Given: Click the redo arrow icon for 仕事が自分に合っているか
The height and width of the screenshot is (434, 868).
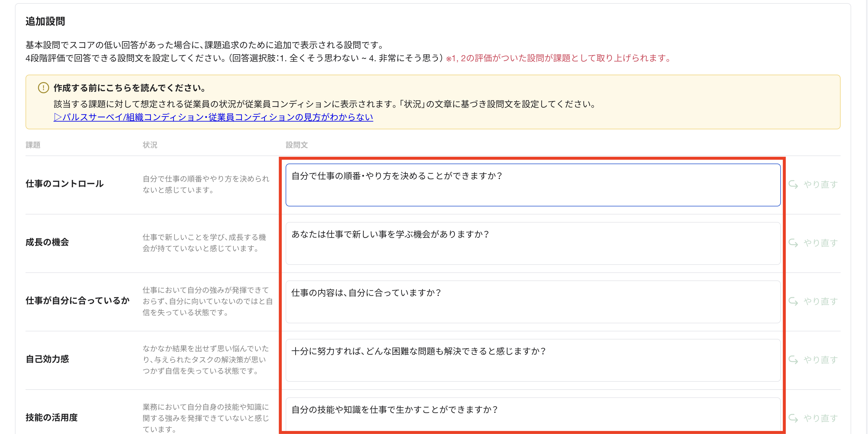Looking at the screenshot, I should (x=793, y=301).
